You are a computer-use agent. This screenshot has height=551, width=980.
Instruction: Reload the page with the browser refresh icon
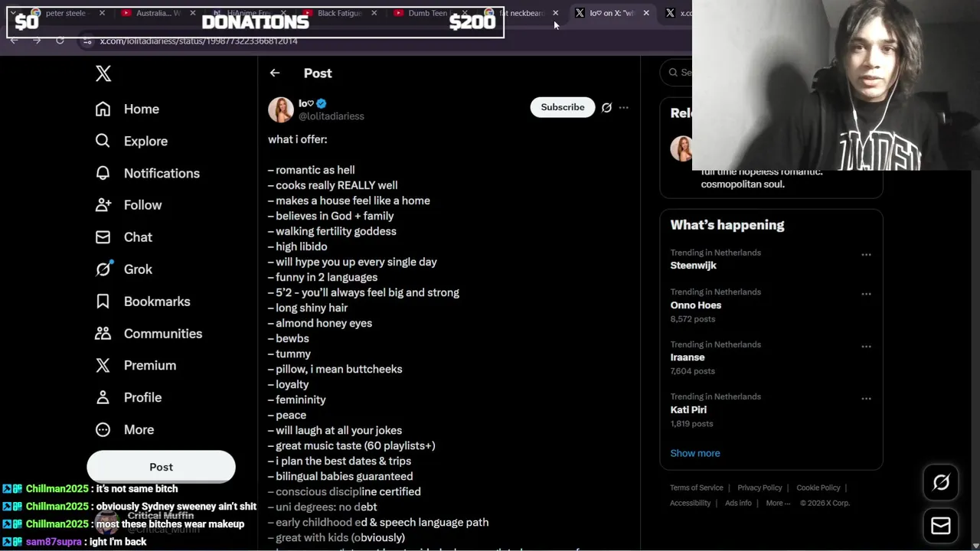pos(60,41)
